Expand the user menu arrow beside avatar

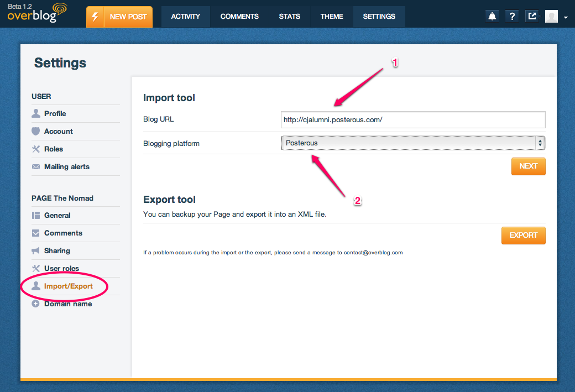566,17
